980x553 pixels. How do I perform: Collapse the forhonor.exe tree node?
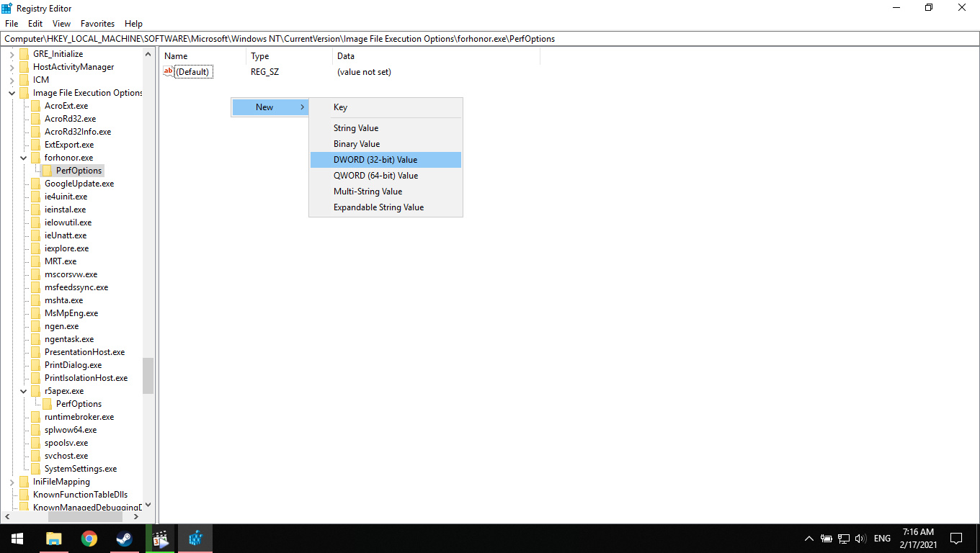(24, 158)
